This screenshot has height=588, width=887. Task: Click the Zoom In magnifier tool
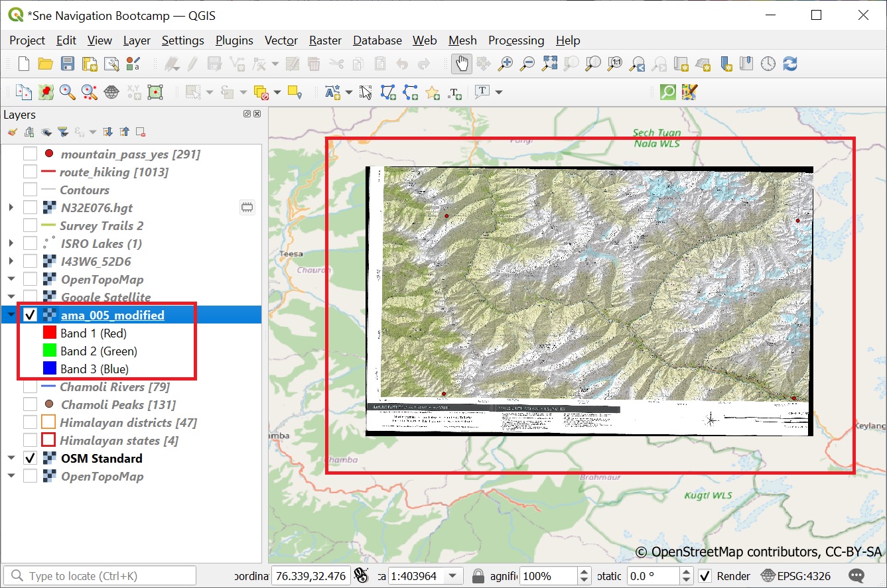click(x=506, y=64)
